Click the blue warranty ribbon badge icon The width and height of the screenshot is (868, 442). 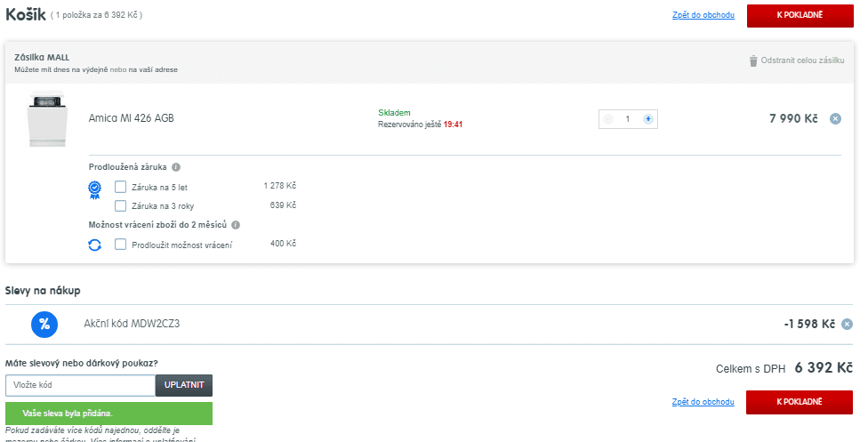tap(94, 190)
